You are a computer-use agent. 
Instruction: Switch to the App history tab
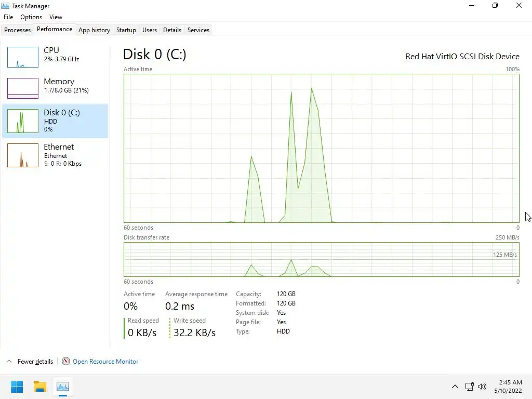(x=95, y=30)
